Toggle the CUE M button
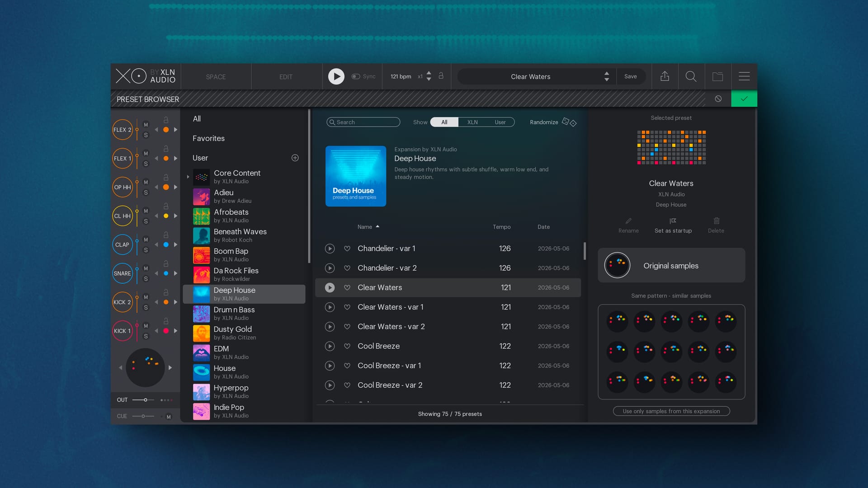Screen dimensions: 868x488 (x=169, y=417)
